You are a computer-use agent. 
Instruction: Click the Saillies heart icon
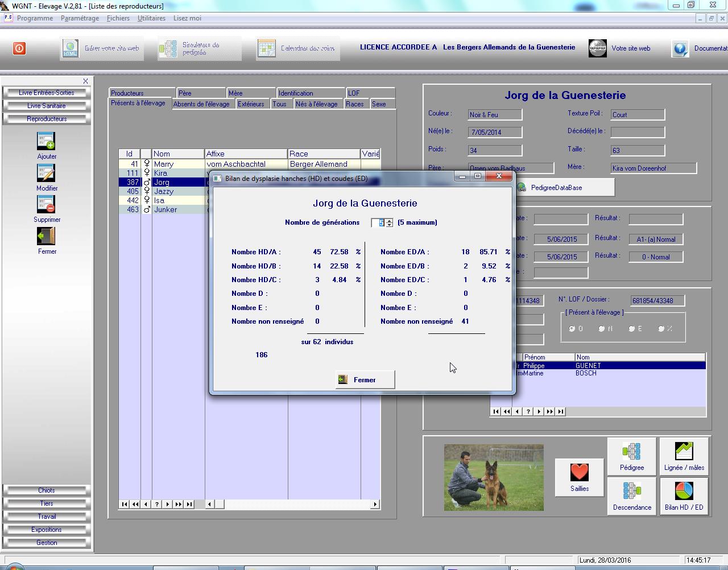coord(579,473)
